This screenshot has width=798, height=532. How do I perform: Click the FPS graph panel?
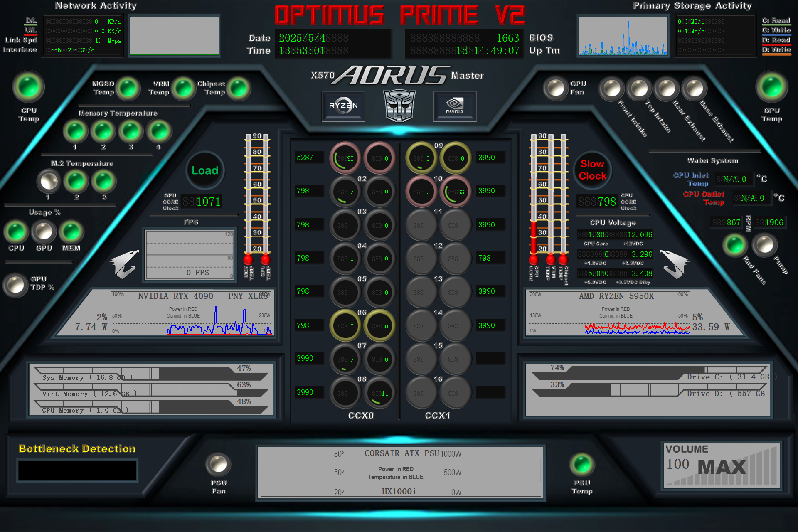(x=190, y=254)
